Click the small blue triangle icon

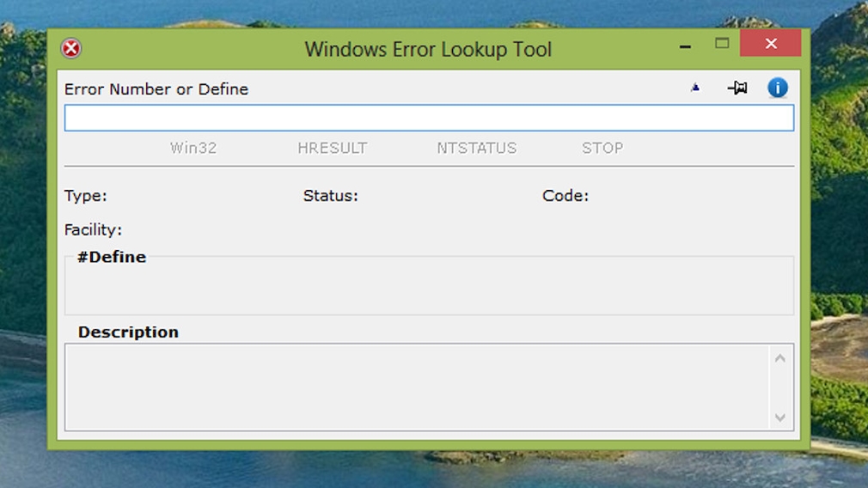click(x=695, y=88)
